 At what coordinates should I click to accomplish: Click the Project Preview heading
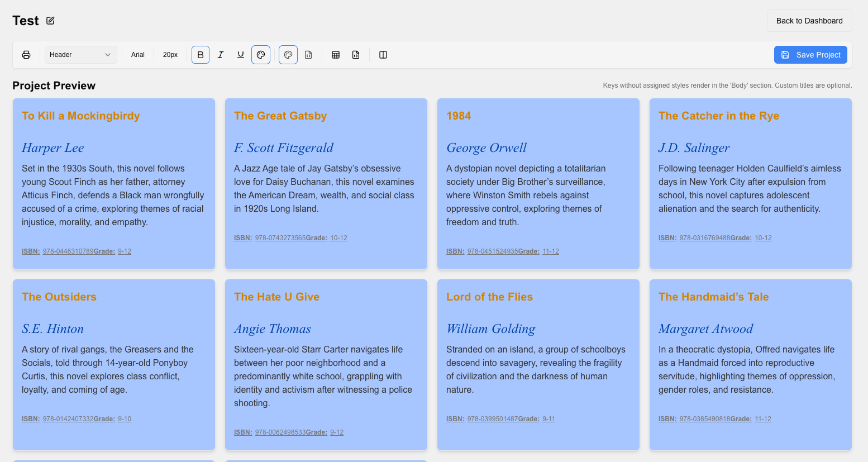(x=54, y=85)
